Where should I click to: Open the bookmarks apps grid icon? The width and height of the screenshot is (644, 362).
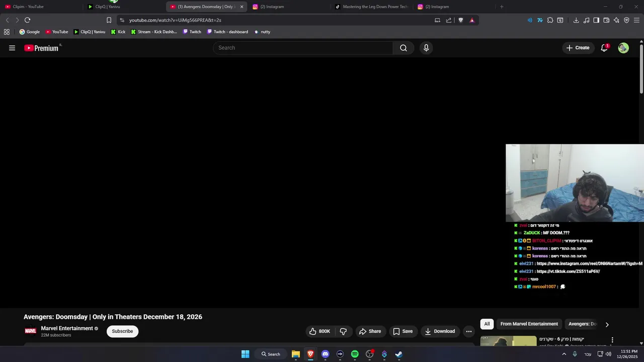(x=7, y=32)
